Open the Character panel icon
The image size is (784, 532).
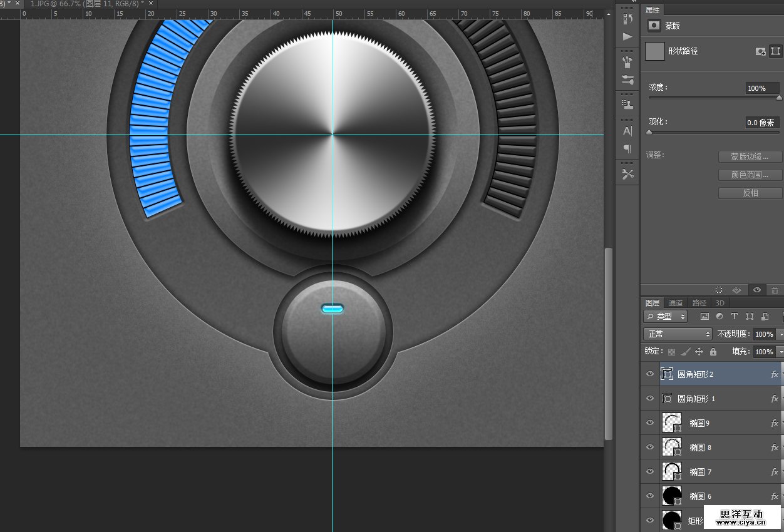(627, 131)
